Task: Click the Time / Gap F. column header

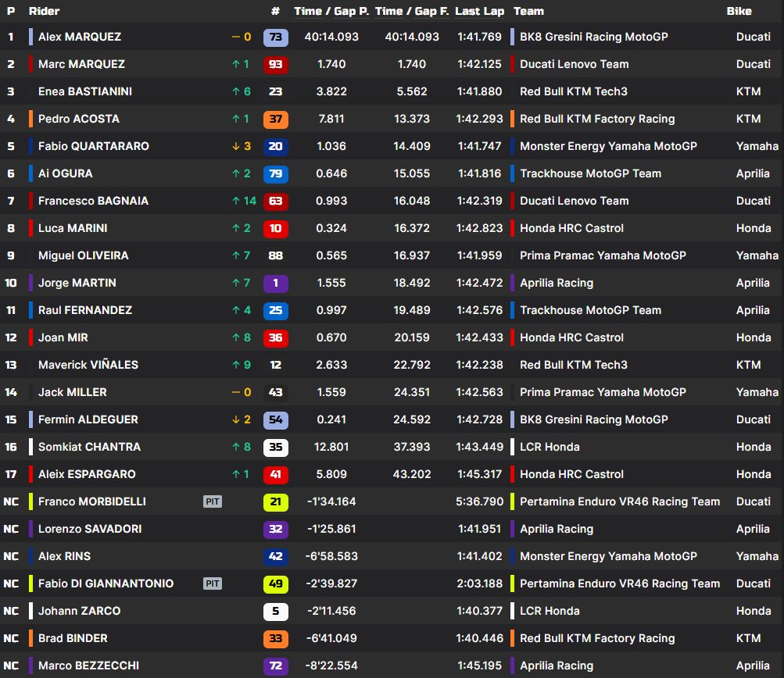Action: click(x=412, y=11)
